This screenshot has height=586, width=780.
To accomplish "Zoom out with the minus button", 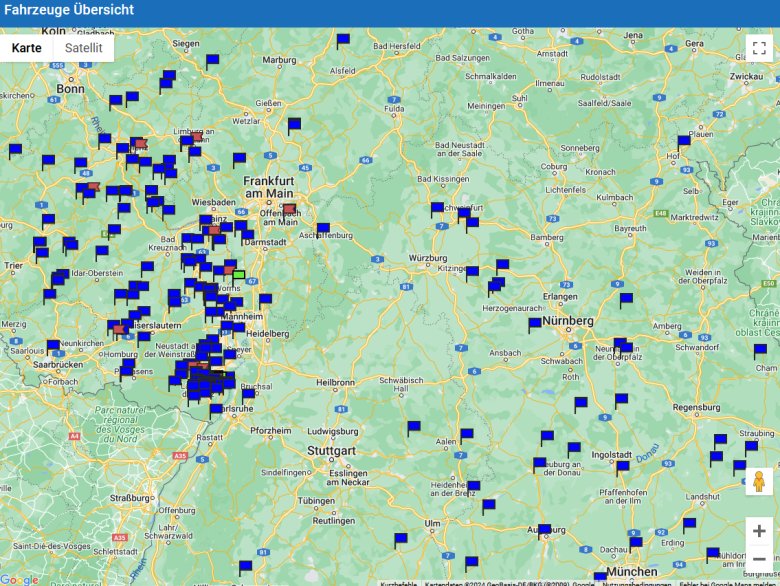I will pyautogui.click(x=759, y=558).
